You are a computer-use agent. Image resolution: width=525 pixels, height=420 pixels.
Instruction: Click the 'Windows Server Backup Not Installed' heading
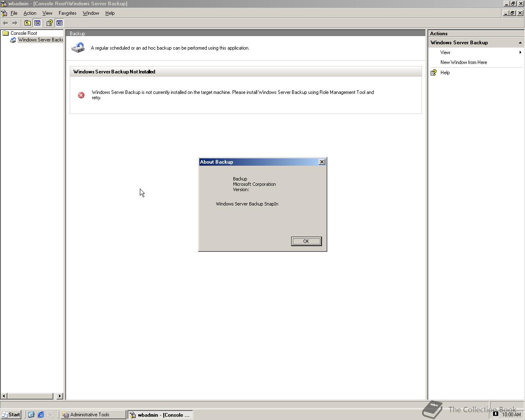coord(114,72)
